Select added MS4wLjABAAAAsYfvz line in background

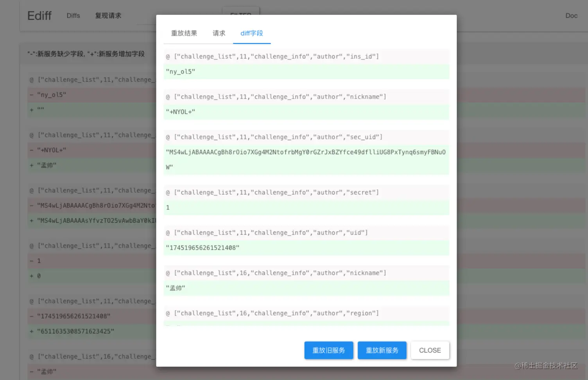[92, 221]
